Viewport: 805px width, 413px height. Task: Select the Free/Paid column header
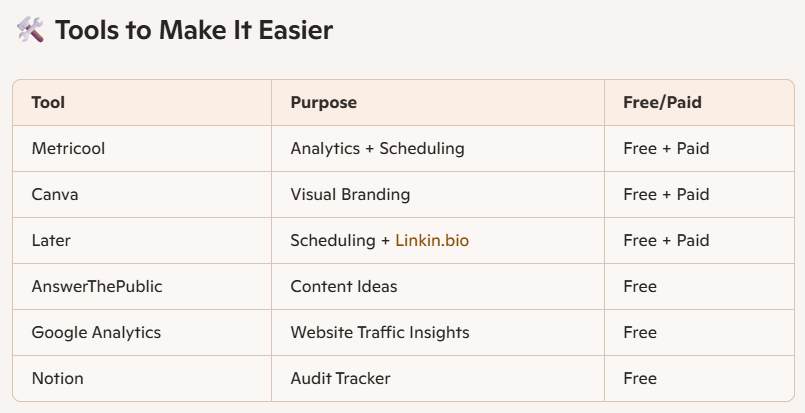coord(699,102)
